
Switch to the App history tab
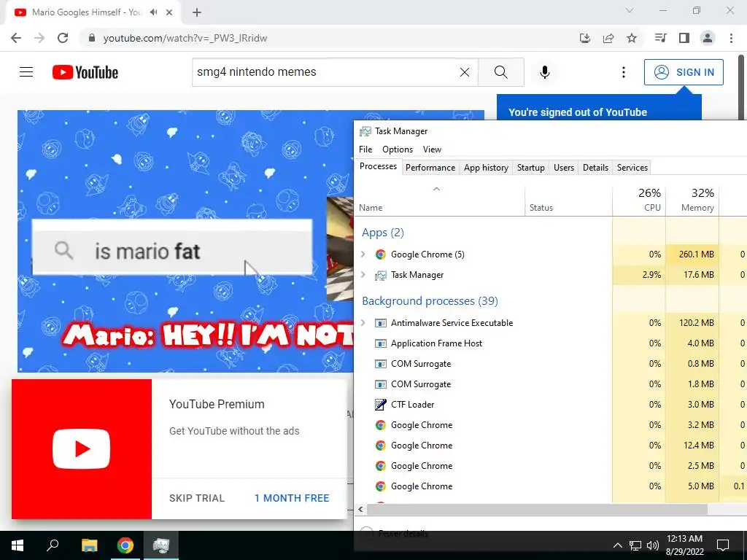pos(486,168)
